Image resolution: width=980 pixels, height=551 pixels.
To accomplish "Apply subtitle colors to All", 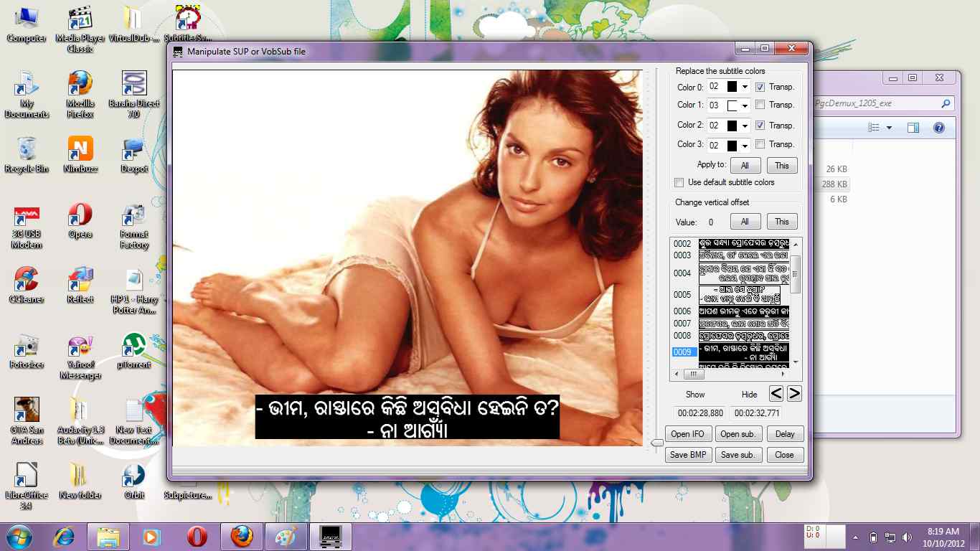I will (745, 166).
